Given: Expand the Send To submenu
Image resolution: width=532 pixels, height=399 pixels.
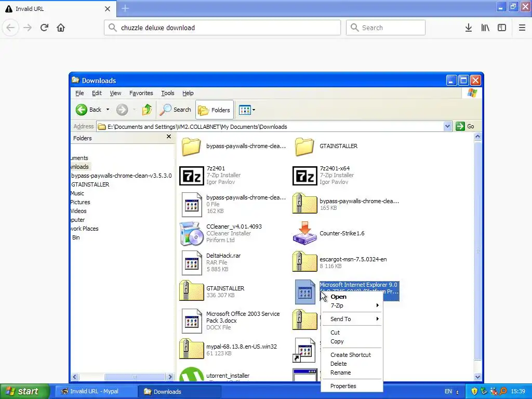Looking at the screenshot, I should pos(352,319).
